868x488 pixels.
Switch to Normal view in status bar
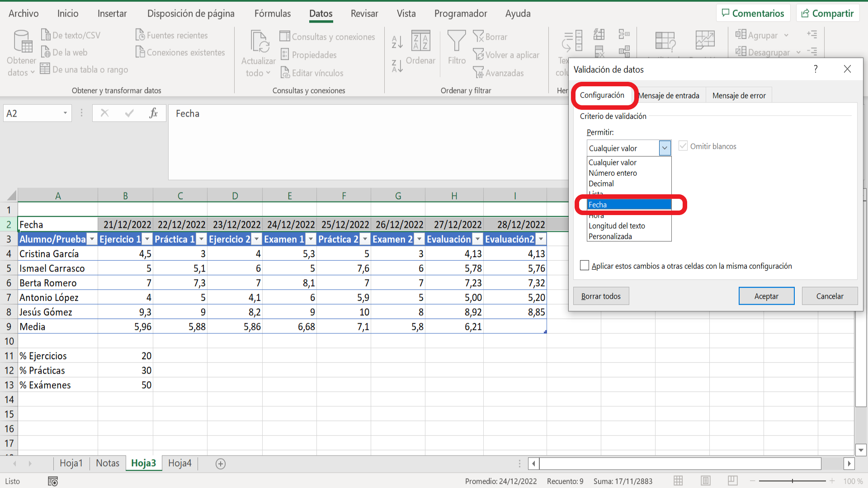click(x=678, y=481)
